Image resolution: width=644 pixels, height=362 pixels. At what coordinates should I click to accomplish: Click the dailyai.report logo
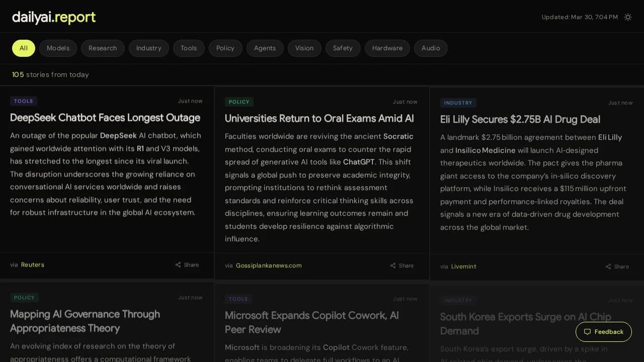tap(53, 17)
